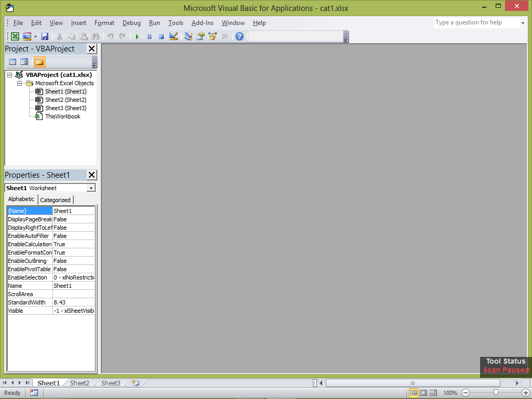Open the Project panel toolbar options arrow
Image resolution: width=532 pixels, height=399 pixels.
pyautogui.click(x=95, y=62)
